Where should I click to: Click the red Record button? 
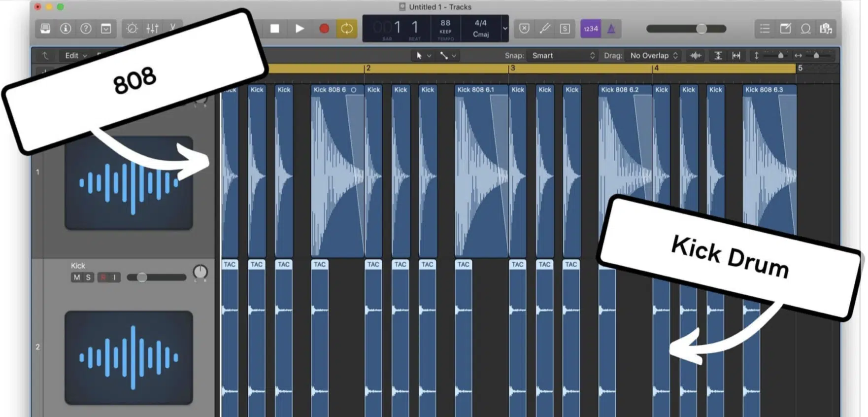(x=324, y=29)
